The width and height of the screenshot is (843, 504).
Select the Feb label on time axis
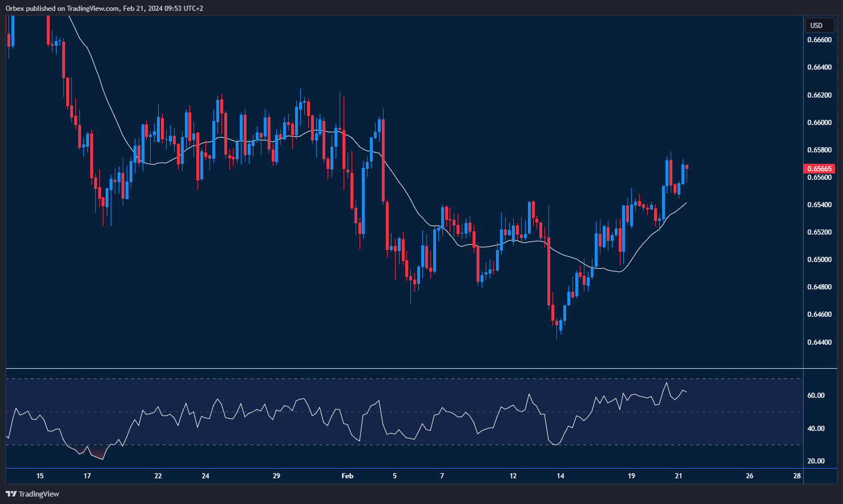347,476
